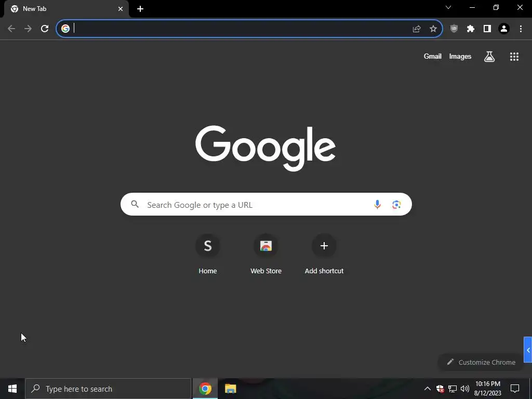Image resolution: width=532 pixels, height=399 pixels.
Task: Open the Windows Security tray icon
Action: click(x=440, y=389)
